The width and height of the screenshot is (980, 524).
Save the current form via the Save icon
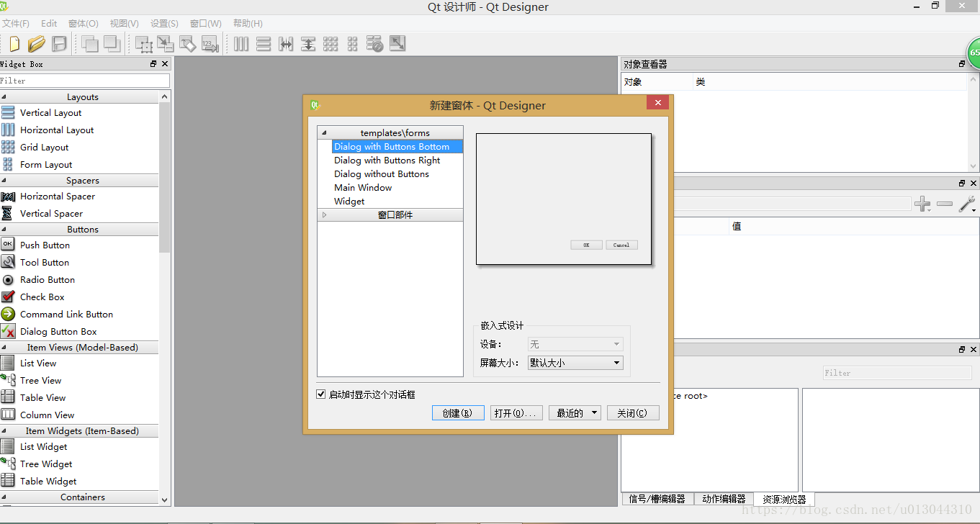pyautogui.click(x=59, y=43)
